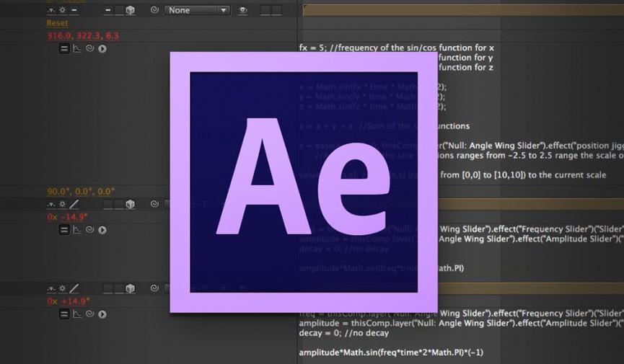Viewport: 624px width, 364px height.
Task: Toggle second empty box right of the eye icon
Action: pyautogui.click(x=276, y=10)
